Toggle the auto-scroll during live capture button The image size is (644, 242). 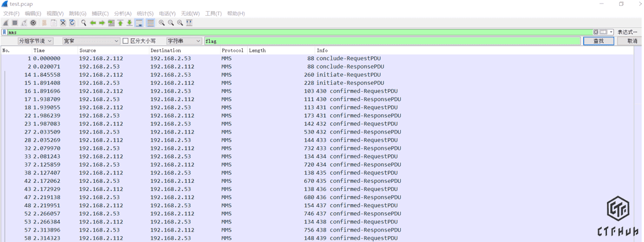coord(139,23)
